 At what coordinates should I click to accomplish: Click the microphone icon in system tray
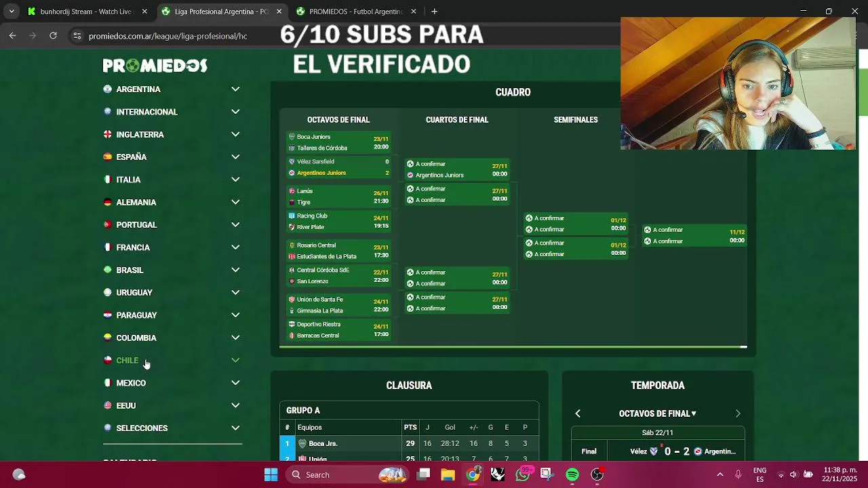[738, 474]
